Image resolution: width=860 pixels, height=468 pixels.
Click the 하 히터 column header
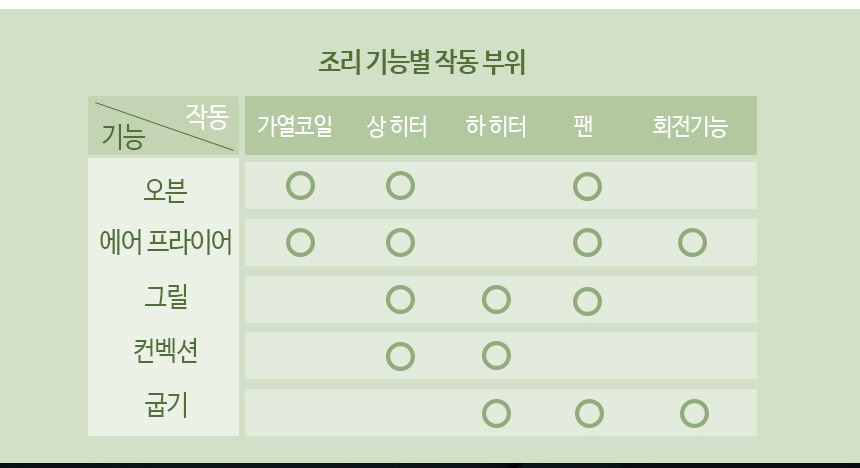496,126
